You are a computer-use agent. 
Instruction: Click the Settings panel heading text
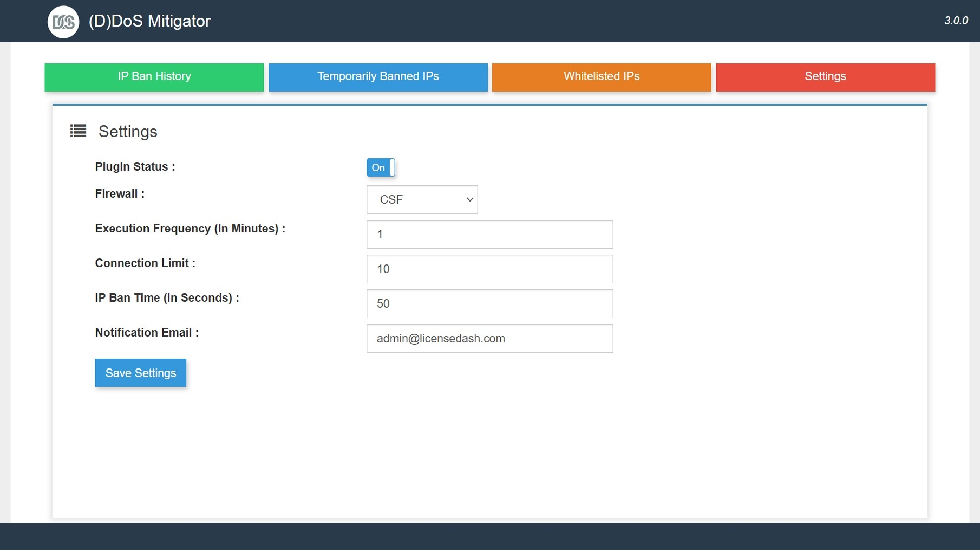[x=128, y=132]
